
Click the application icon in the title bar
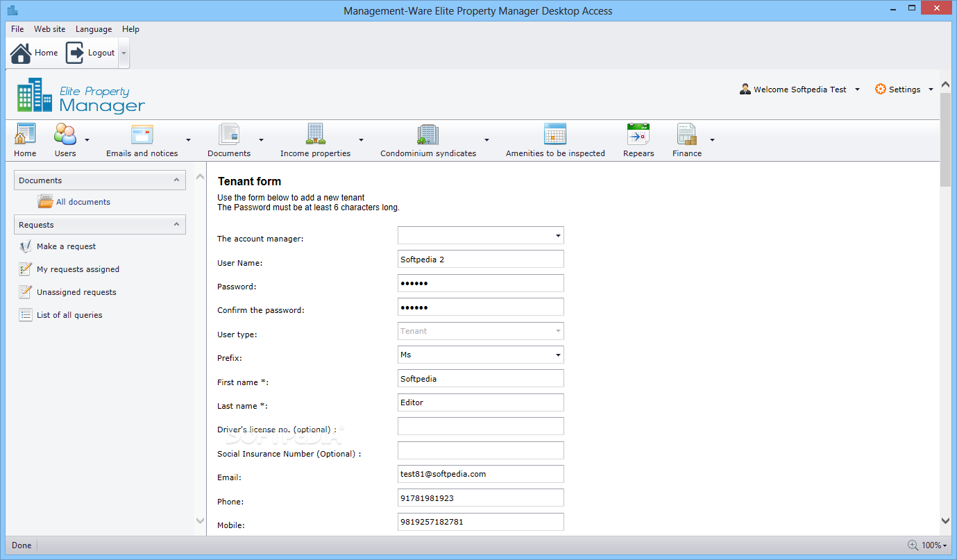point(13,10)
